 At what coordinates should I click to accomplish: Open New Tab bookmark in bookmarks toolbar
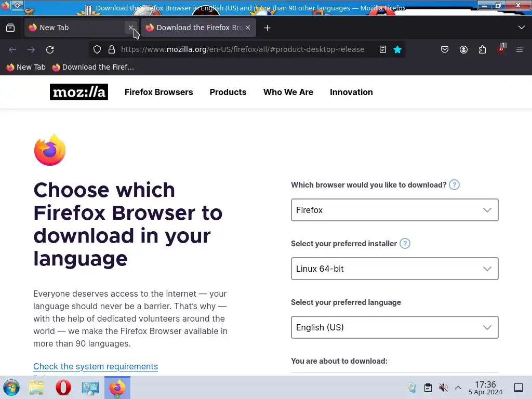(x=26, y=67)
